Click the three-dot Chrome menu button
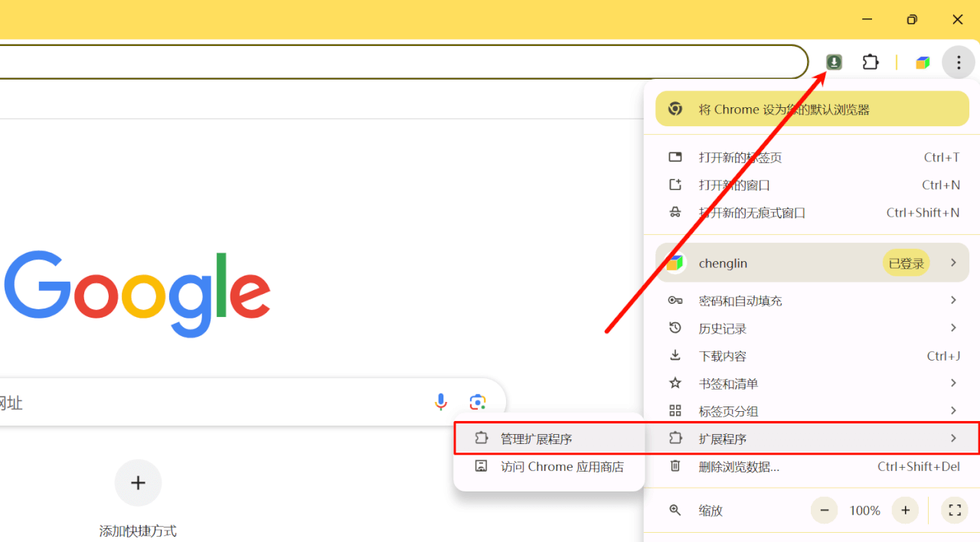 [x=958, y=62]
